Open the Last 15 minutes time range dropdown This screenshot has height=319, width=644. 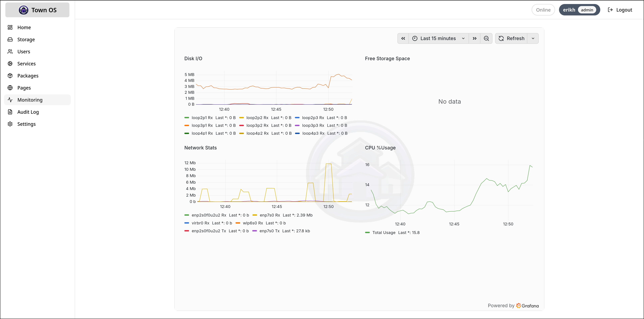click(438, 38)
